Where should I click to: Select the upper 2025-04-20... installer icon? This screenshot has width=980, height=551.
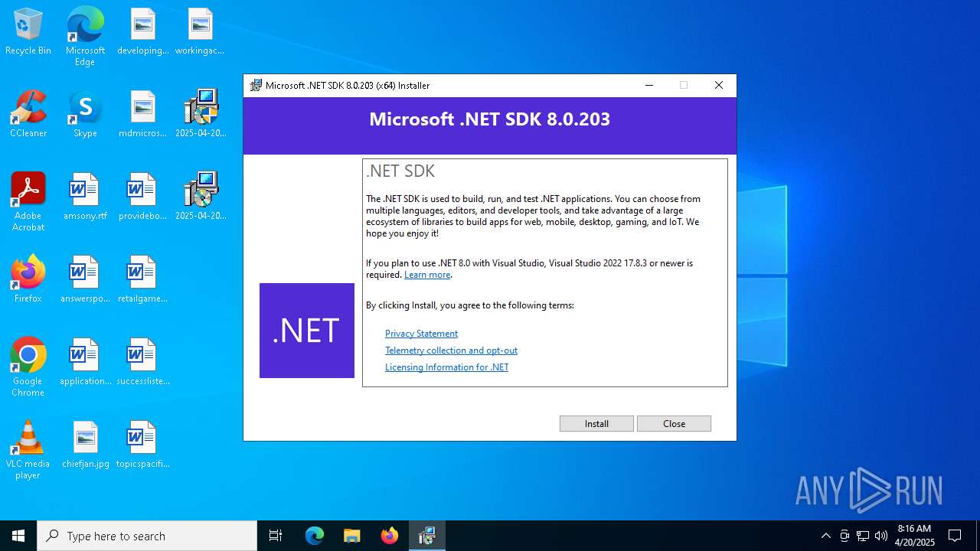point(201,114)
